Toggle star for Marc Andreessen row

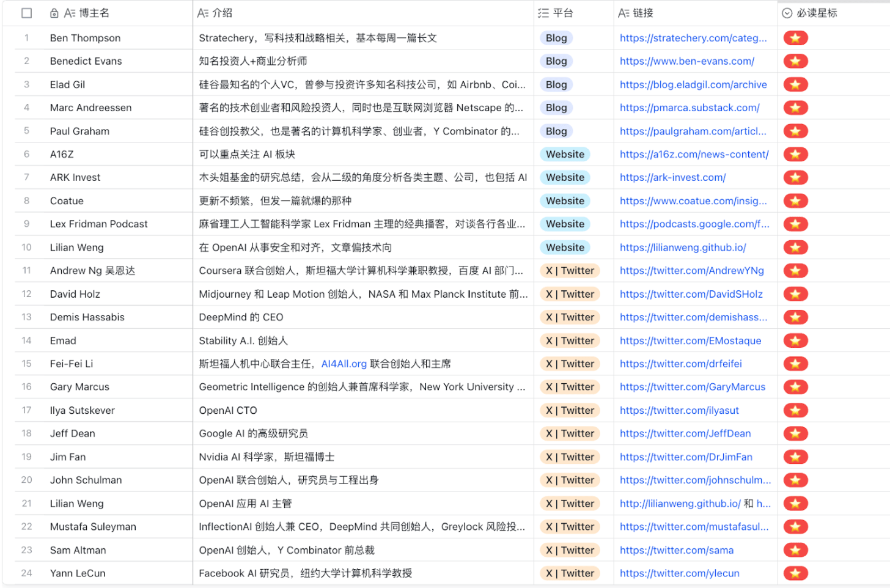[795, 108]
